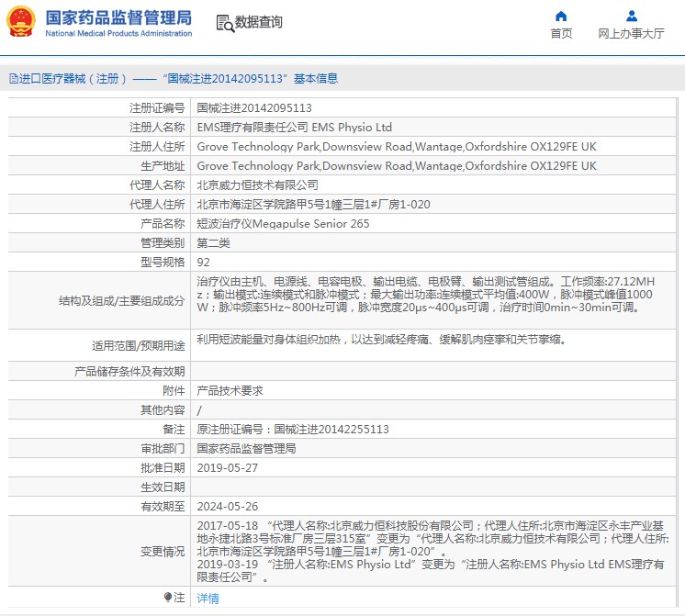
Task: Click the 变更情况 row label
Action: pyautogui.click(x=163, y=552)
